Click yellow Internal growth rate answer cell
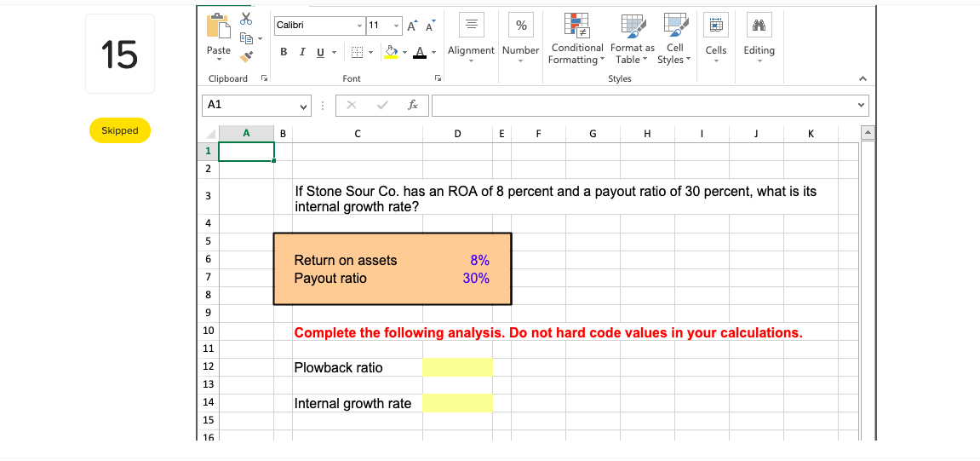The width and height of the screenshot is (980, 461). pyautogui.click(x=457, y=403)
